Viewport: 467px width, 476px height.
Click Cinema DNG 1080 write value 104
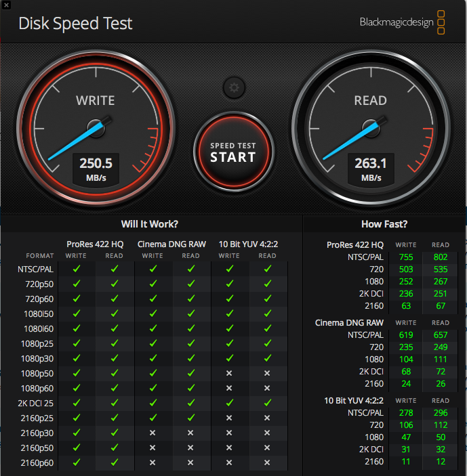(x=406, y=359)
